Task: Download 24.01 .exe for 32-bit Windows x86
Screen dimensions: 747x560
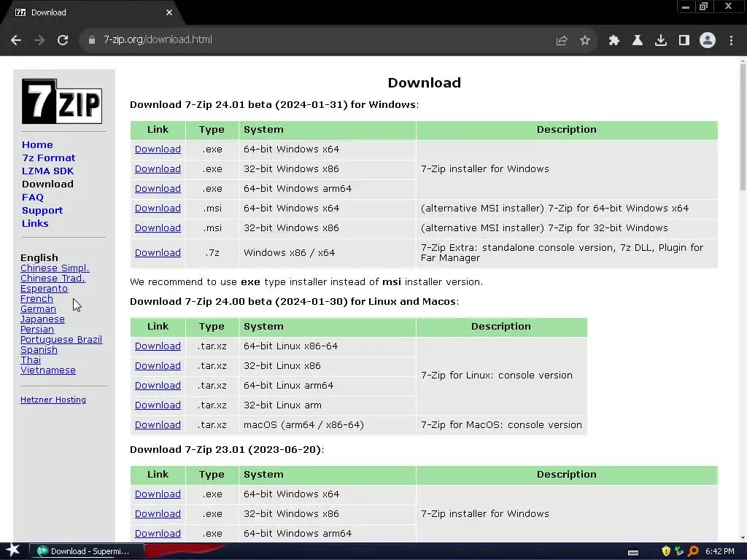Action: tap(158, 169)
